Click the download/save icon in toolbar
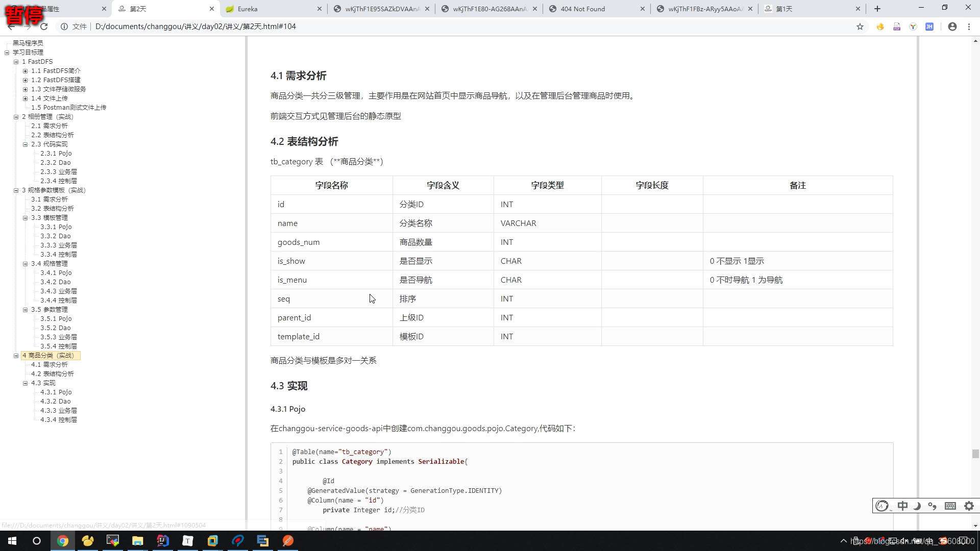The image size is (980, 551). (896, 26)
